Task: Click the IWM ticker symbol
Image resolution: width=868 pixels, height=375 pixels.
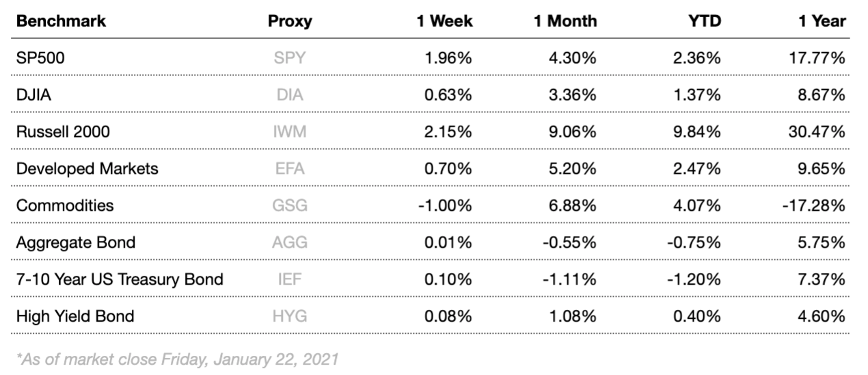Action: click(290, 131)
